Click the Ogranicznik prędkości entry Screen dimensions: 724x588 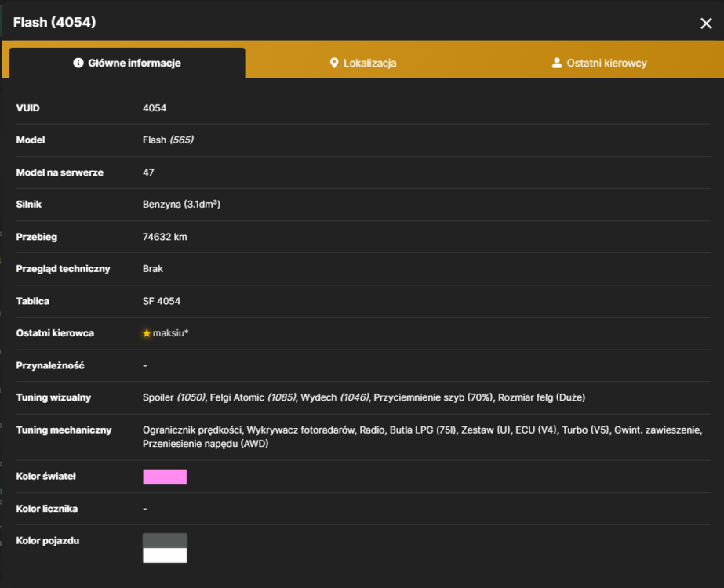(x=192, y=430)
